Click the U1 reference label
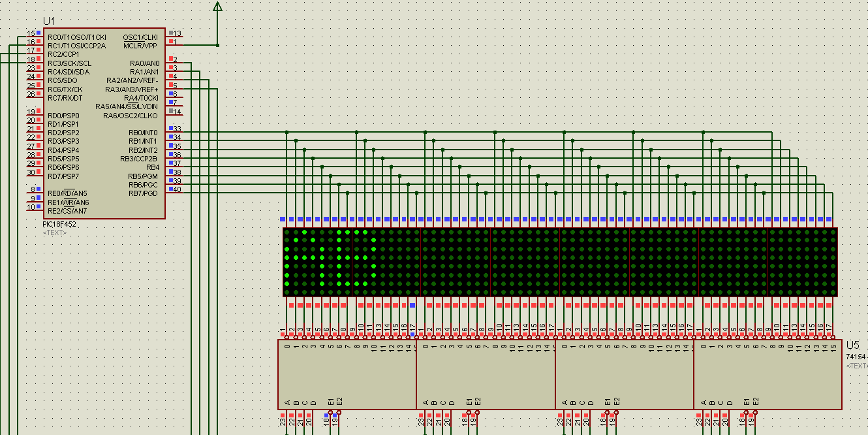 (x=50, y=22)
